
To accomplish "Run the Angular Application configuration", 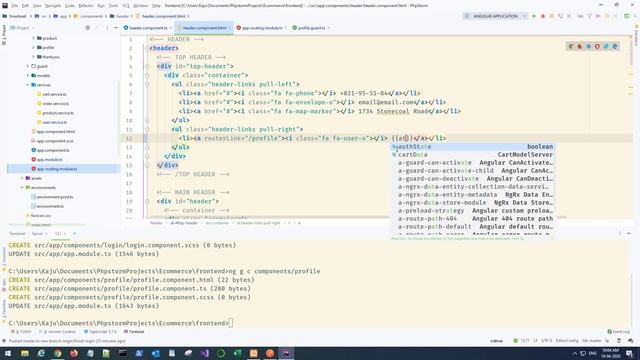I will [x=534, y=16].
